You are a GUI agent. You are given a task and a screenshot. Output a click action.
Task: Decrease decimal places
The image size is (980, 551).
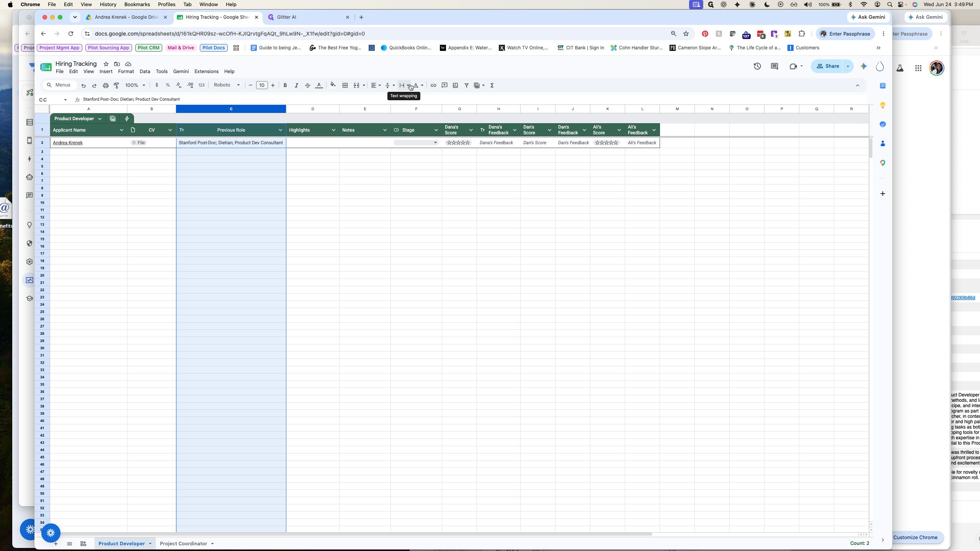[x=179, y=85]
